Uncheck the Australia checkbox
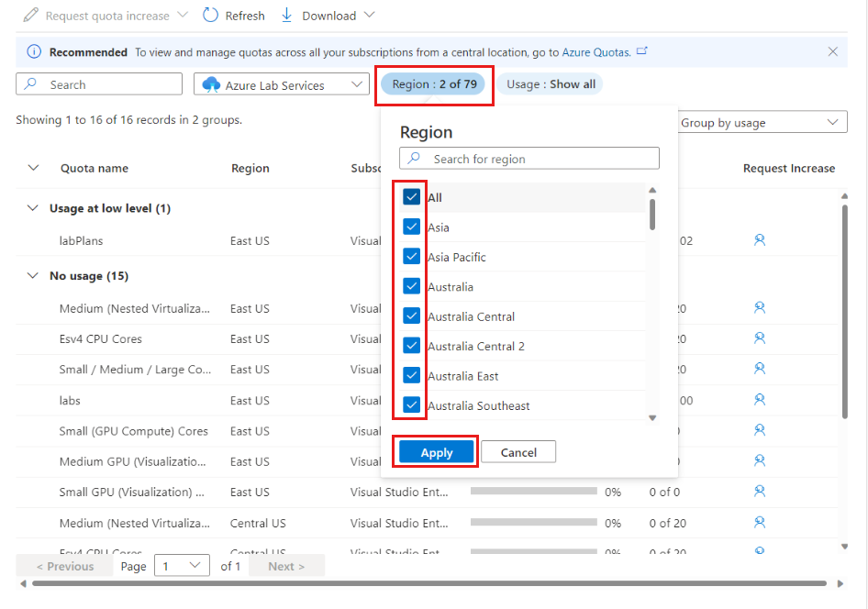 pyautogui.click(x=411, y=286)
